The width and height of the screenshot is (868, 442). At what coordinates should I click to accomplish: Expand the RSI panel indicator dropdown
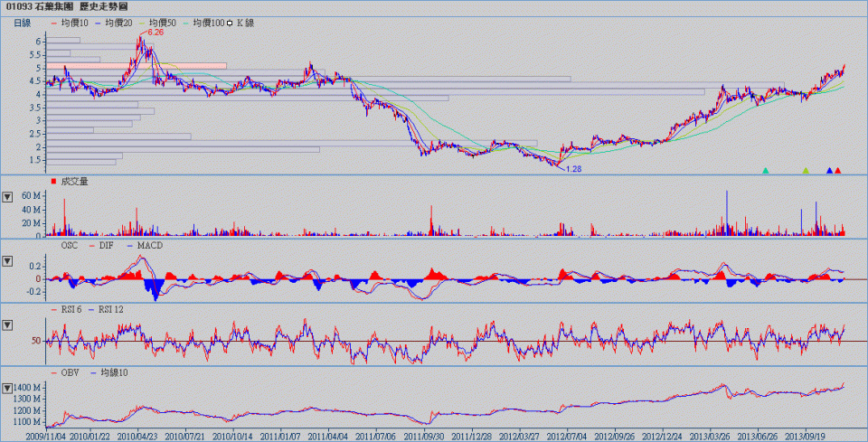(x=8, y=324)
